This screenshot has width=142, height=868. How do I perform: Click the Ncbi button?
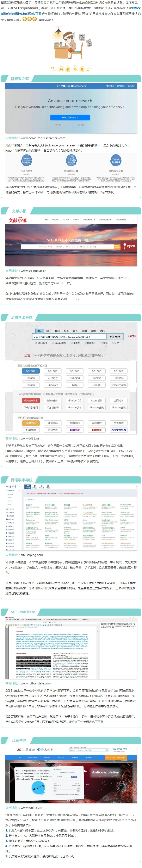(75, 385)
